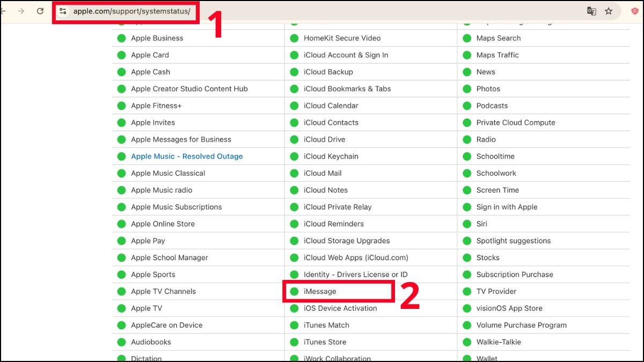This screenshot has height=362, width=644.
Task: Select Private Cloud Compute entry
Action: pyautogui.click(x=516, y=123)
